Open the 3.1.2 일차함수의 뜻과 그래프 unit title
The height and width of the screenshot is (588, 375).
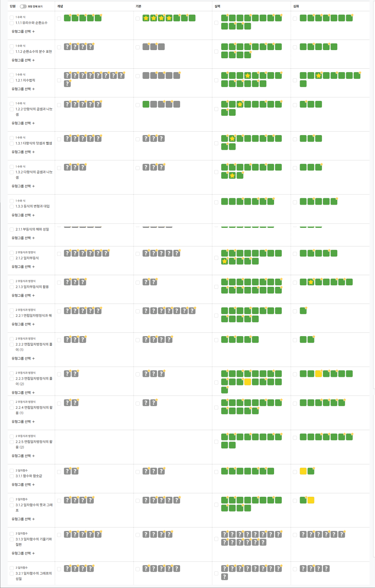[x=34, y=505]
